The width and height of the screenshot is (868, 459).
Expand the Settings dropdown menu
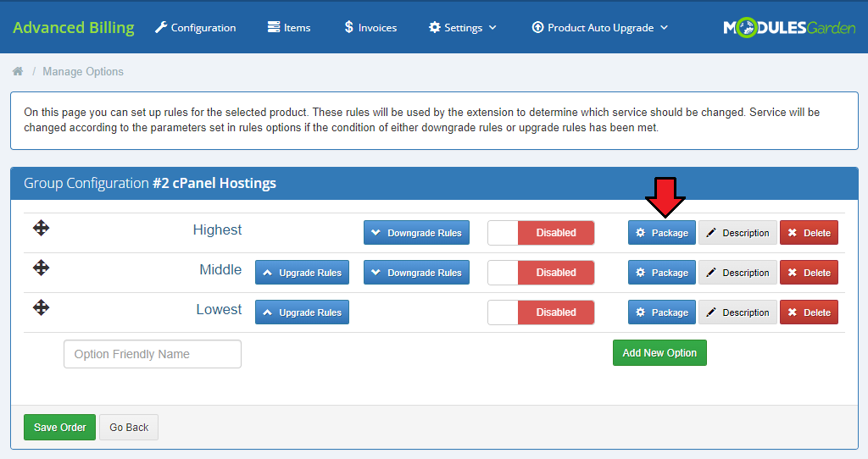tap(463, 28)
